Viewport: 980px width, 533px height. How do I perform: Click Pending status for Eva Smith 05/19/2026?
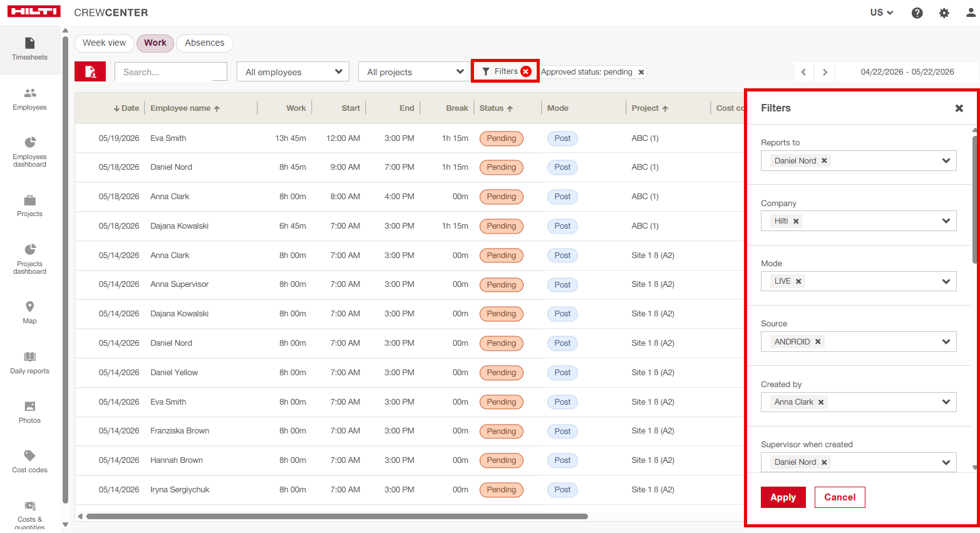pyautogui.click(x=502, y=138)
